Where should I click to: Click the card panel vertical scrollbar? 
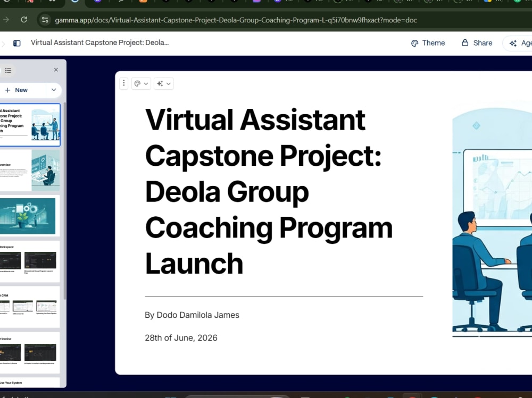coord(64,200)
